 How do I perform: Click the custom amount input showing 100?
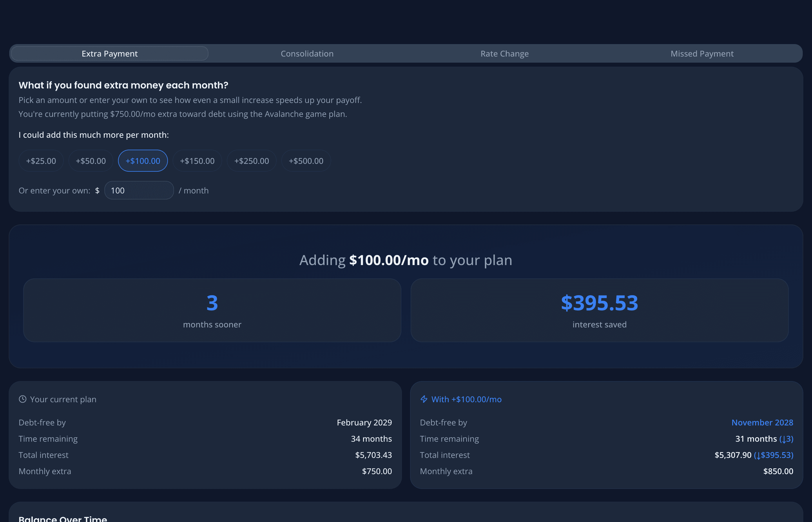pyautogui.click(x=139, y=190)
